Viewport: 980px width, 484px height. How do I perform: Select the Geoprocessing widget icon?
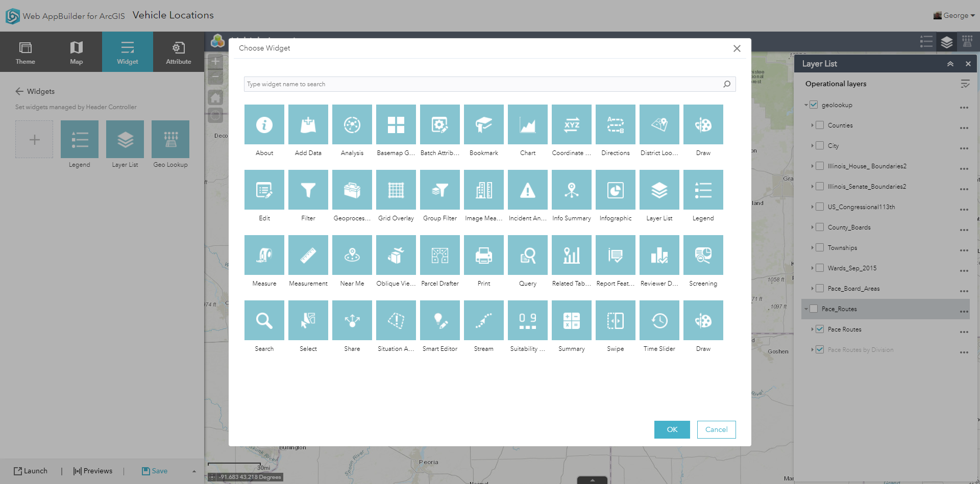click(x=352, y=190)
